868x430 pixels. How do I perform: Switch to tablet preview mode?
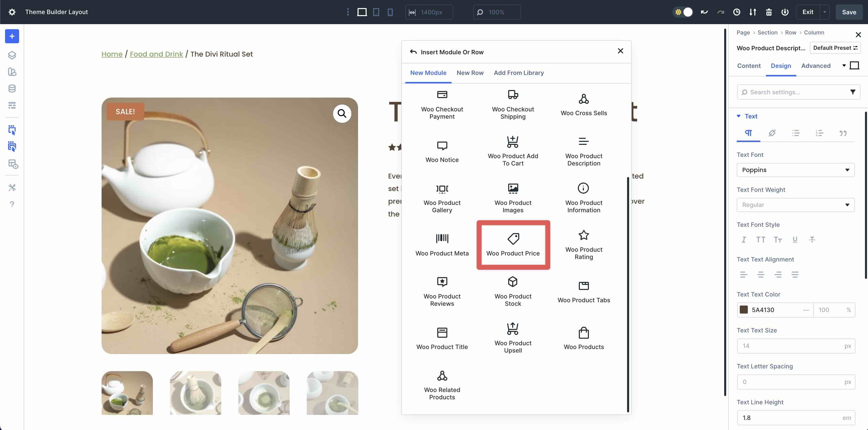(376, 12)
